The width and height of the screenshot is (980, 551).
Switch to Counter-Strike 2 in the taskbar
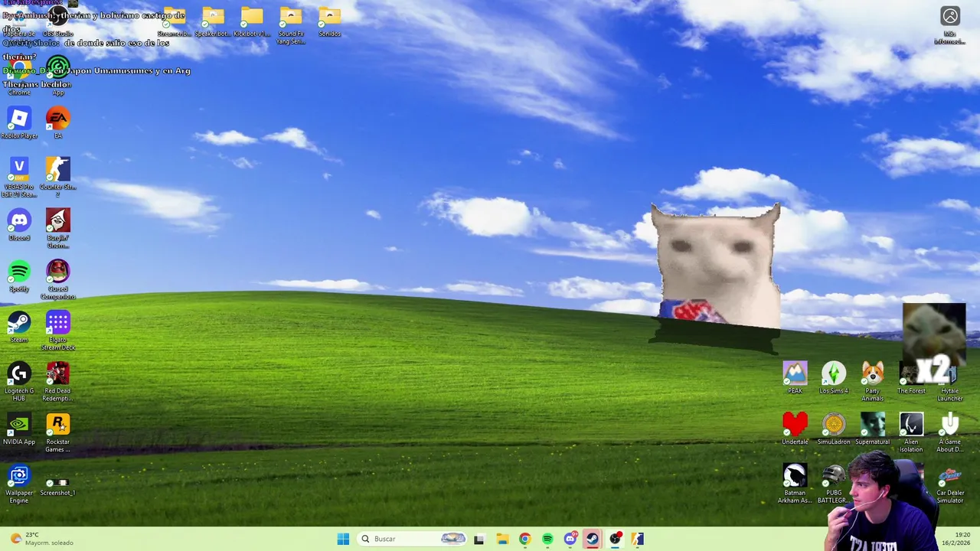pyautogui.click(x=638, y=539)
